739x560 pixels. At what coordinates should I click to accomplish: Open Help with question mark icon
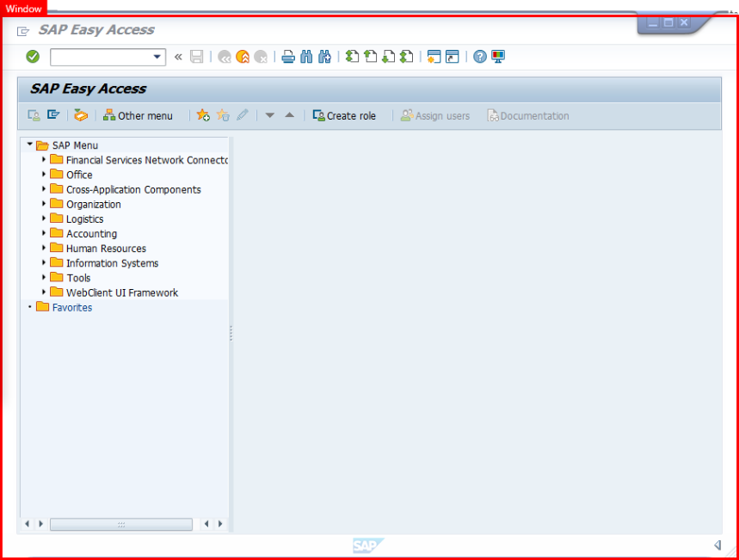tap(480, 57)
